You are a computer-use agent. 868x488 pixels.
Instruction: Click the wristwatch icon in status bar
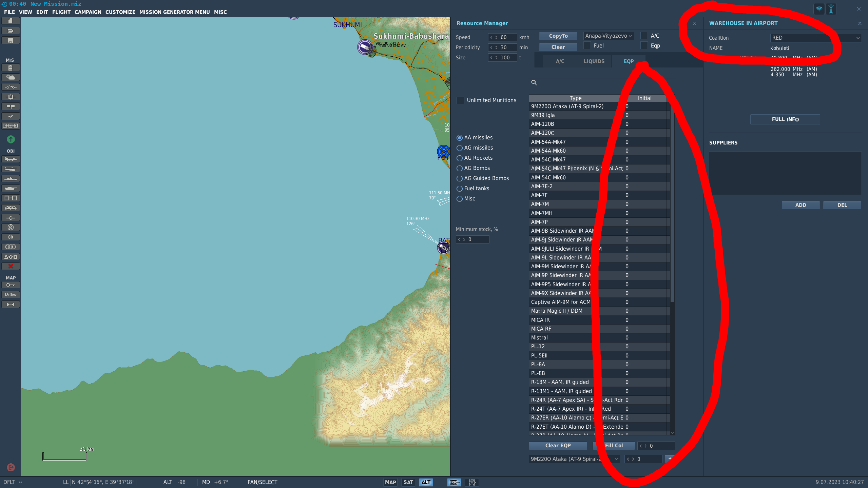(x=472, y=482)
